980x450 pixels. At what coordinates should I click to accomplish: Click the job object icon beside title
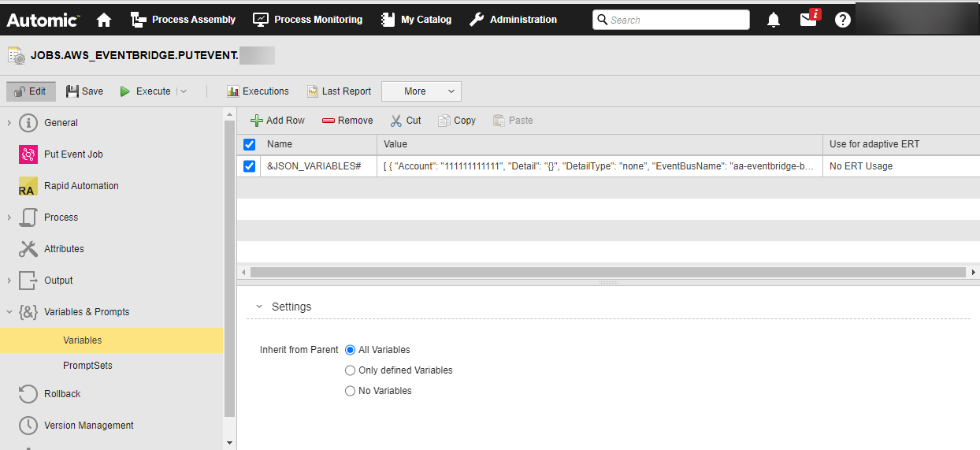(x=16, y=55)
